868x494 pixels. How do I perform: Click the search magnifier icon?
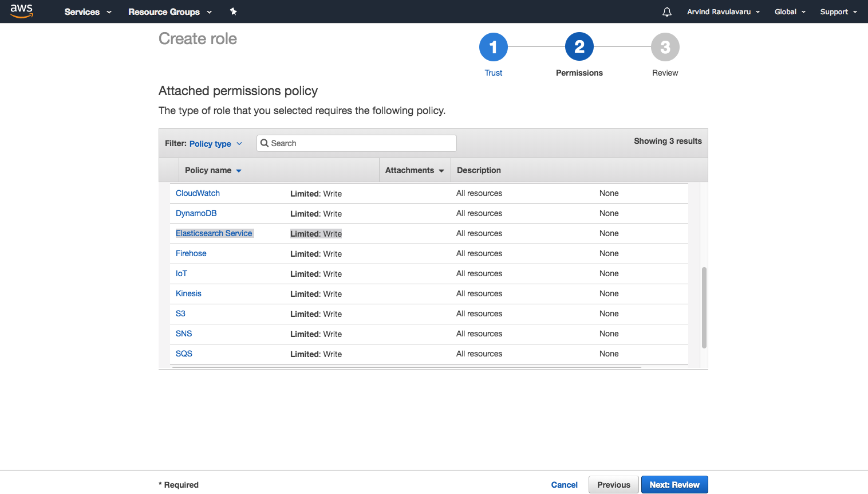pos(265,143)
